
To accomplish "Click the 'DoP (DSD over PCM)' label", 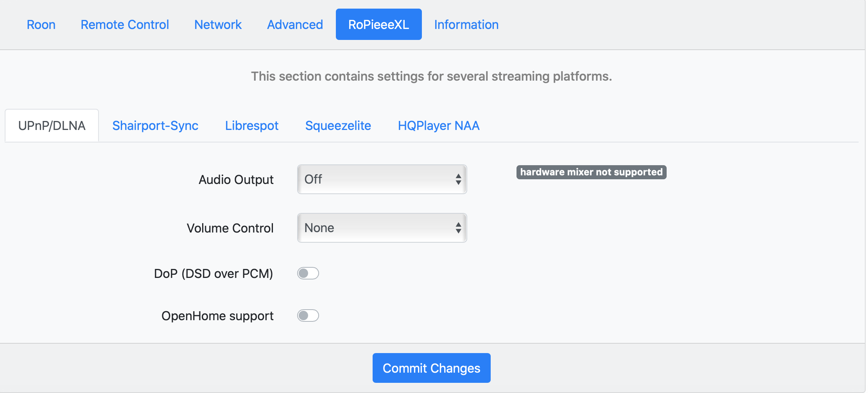I will (213, 274).
